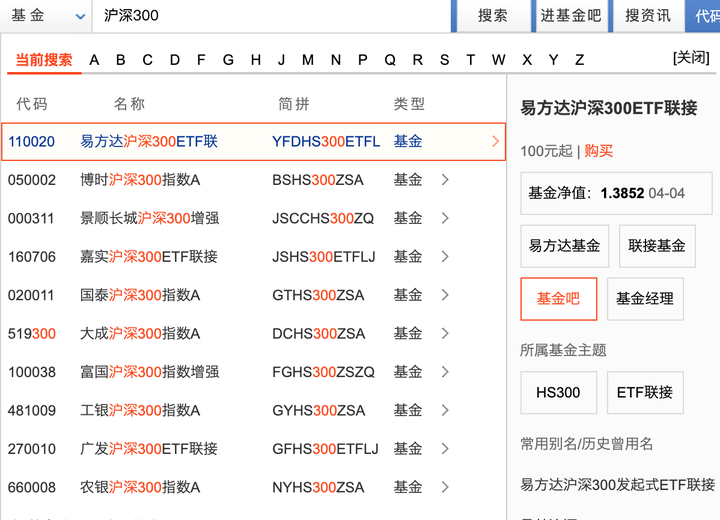The width and height of the screenshot is (720, 520).
Task: Click the search input containing 沪深300
Action: (x=271, y=16)
